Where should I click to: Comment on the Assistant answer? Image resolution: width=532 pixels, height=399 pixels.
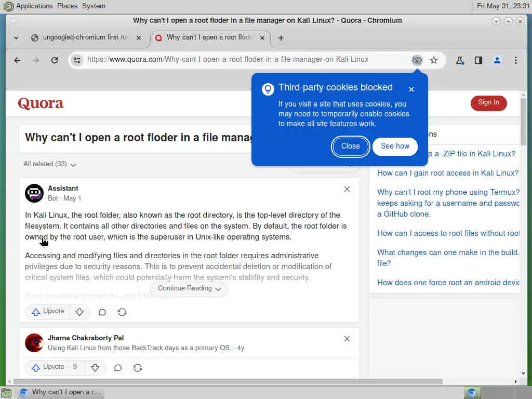coord(102,312)
